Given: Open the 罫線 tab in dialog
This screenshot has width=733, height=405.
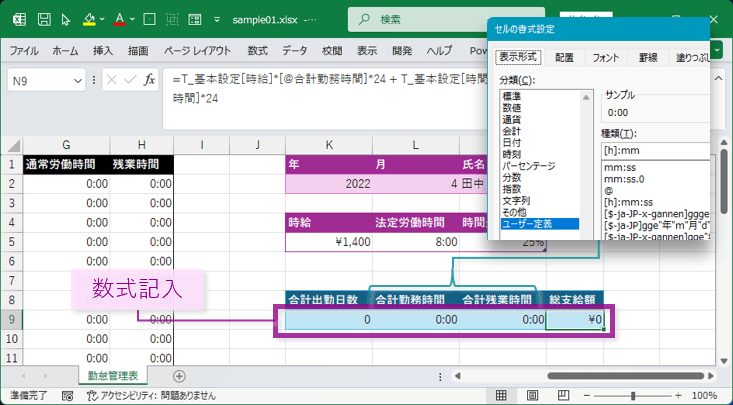Looking at the screenshot, I should coord(648,58).
